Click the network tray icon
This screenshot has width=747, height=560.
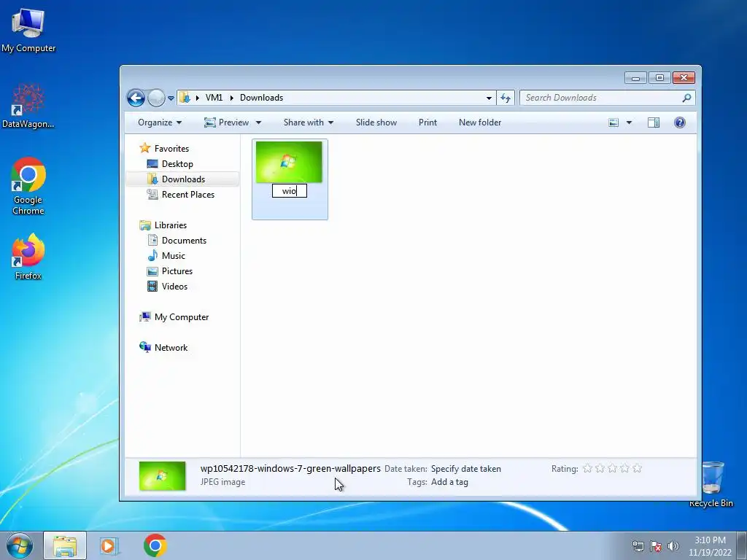tap(638, 546)
